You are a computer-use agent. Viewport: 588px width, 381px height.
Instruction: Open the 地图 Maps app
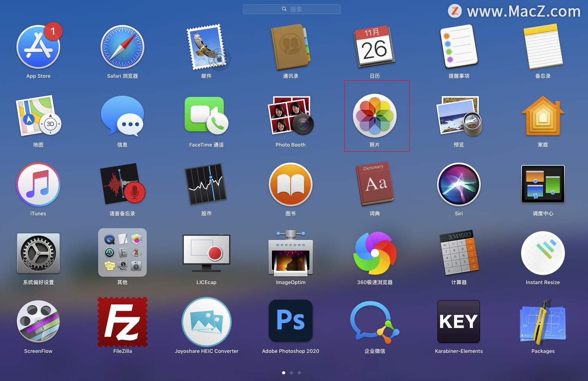[38, 116]
